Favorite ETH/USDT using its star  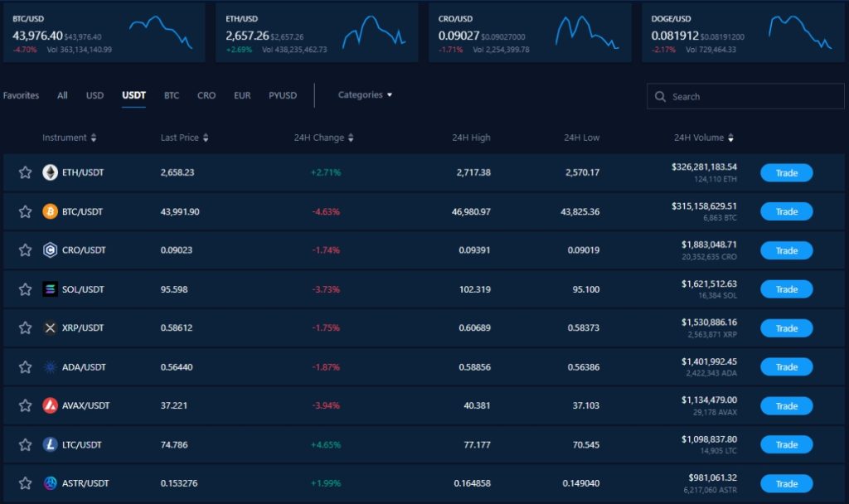(x=25, y=172)
